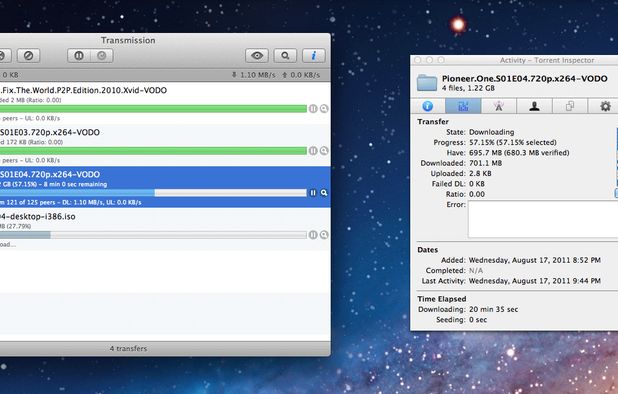Reveal S01E03.720p.x264-VODO in Finder
This screenshot has height=394, width=618.
pyautogui.click(x=324, y=151)
